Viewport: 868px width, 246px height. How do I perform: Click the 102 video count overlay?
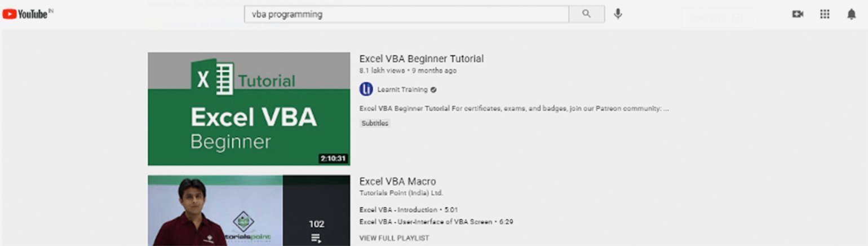(316, 224)
